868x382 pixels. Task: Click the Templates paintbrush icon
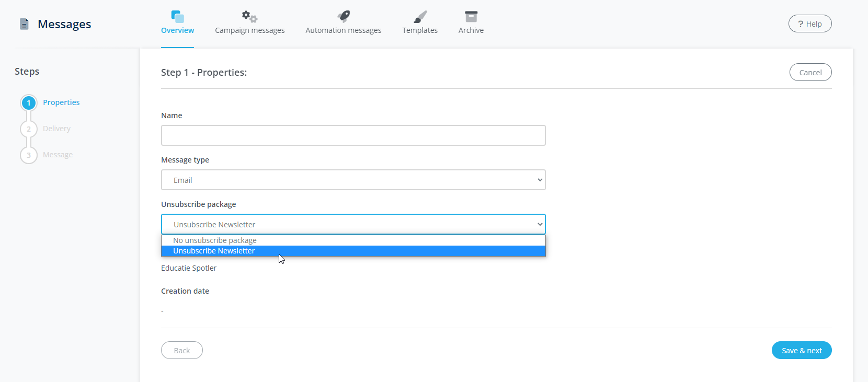click(x=420, y=17)
